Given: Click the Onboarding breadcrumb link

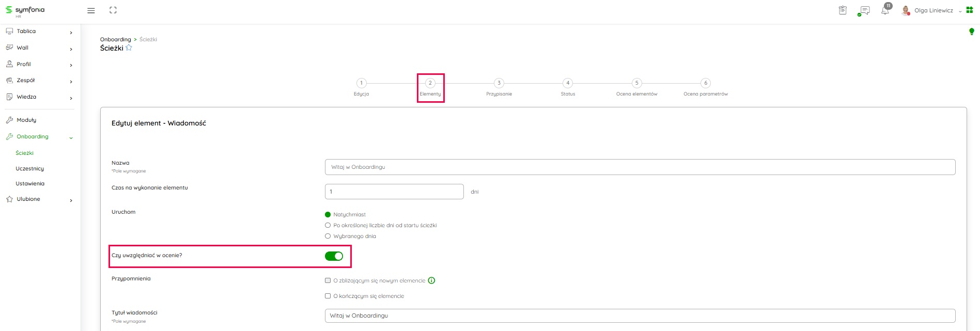Looking at the screenshot, I should (115, 39).
